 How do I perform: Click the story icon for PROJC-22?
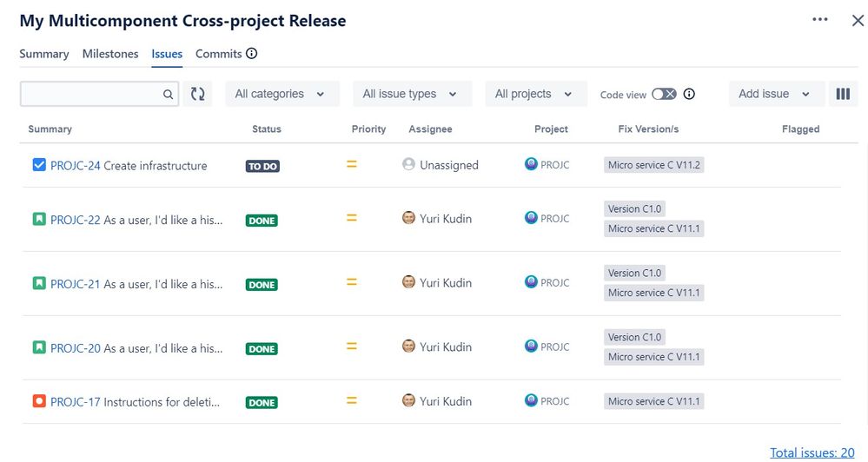coord(39,219)
